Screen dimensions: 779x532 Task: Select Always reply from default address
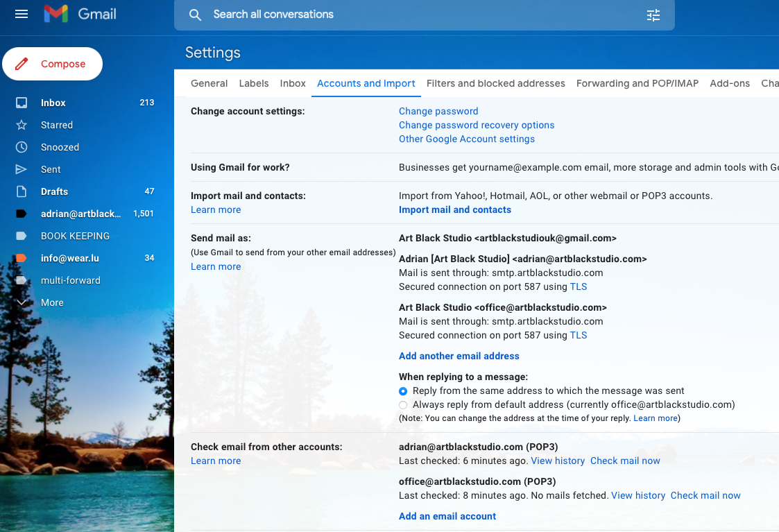(403, 405)
